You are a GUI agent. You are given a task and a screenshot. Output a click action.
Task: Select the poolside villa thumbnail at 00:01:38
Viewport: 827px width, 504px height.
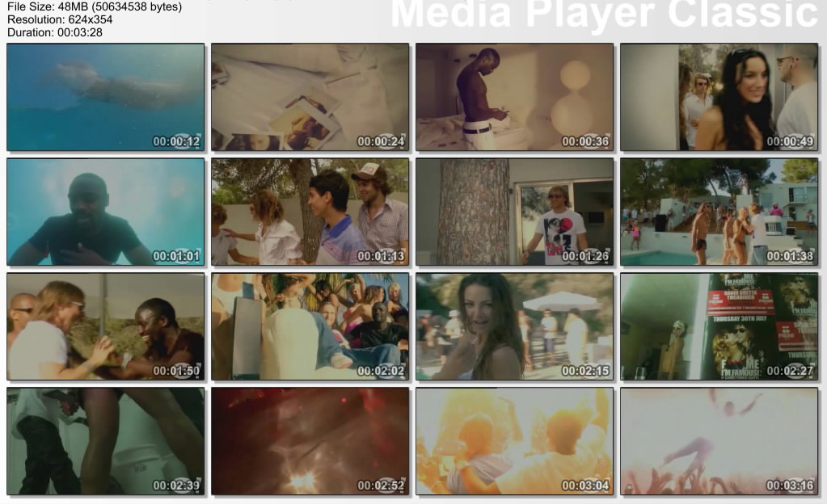[719, 212]
